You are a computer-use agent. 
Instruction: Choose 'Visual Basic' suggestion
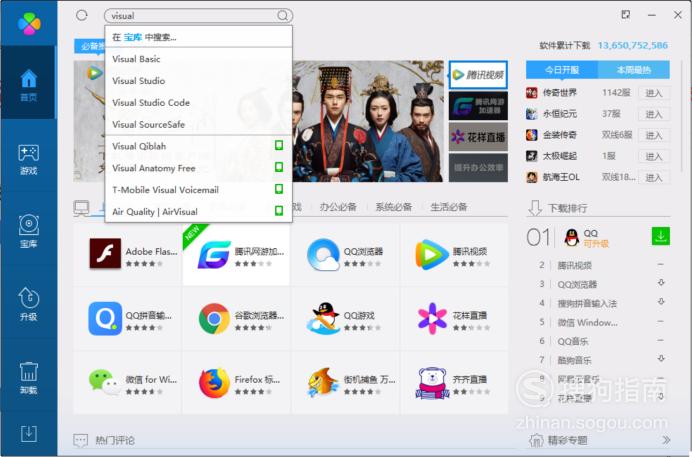click(x=199, y=59)
